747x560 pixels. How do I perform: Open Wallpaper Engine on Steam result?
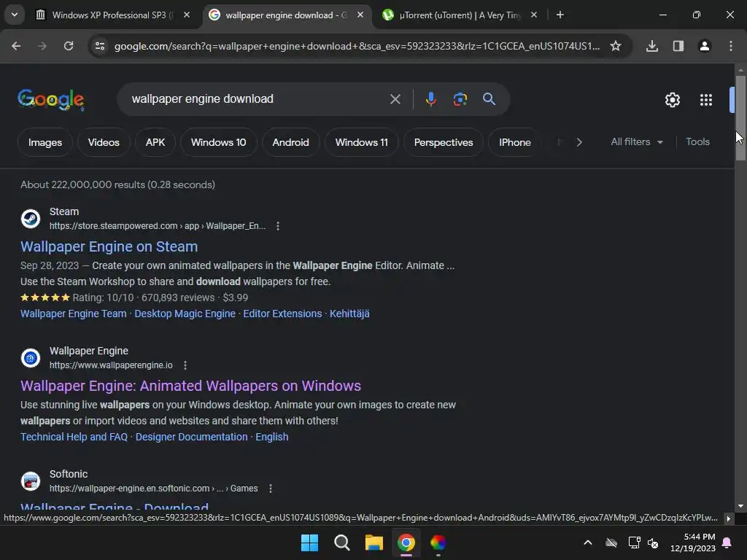[x=109, y=246]
